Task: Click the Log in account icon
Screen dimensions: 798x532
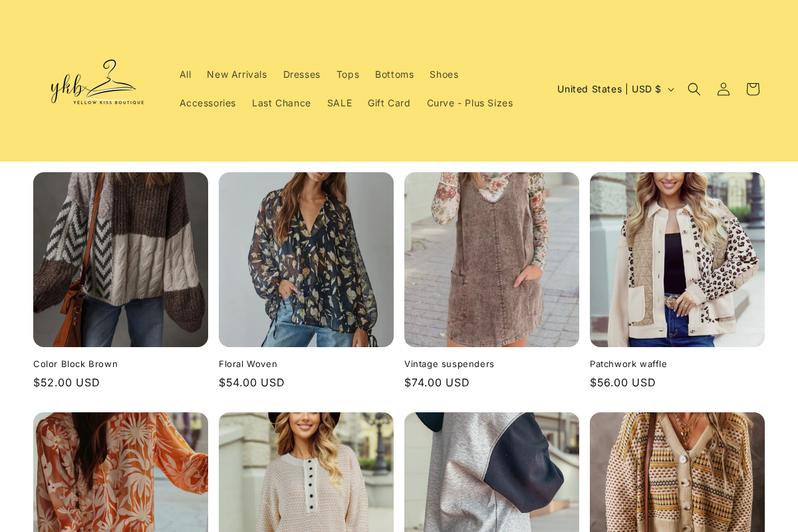Action: click(722, 88)
